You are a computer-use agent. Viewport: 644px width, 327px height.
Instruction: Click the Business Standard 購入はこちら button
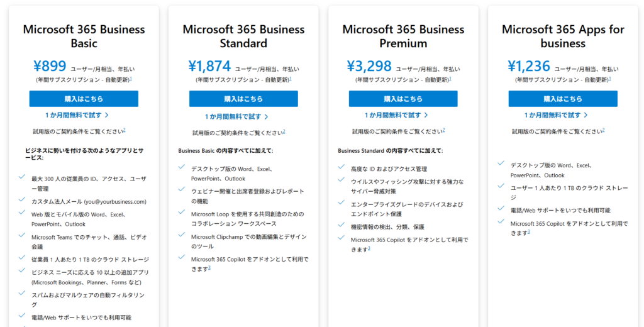pos(243,99)
